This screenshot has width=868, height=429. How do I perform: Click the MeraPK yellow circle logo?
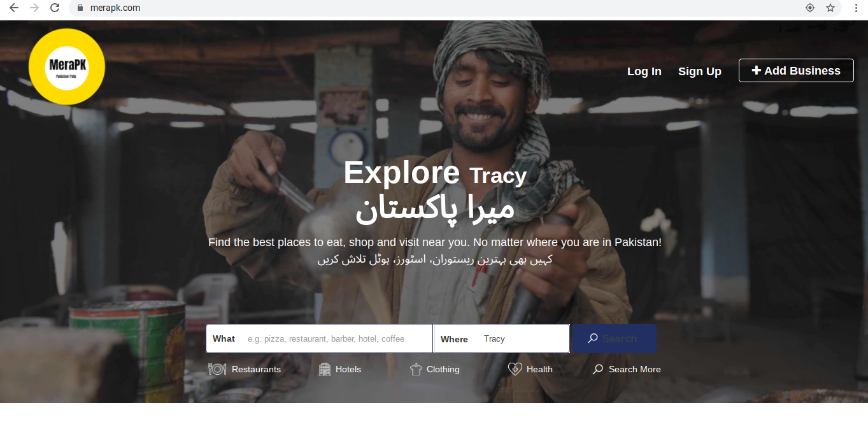pyautogui.click(x=67, y=66)
